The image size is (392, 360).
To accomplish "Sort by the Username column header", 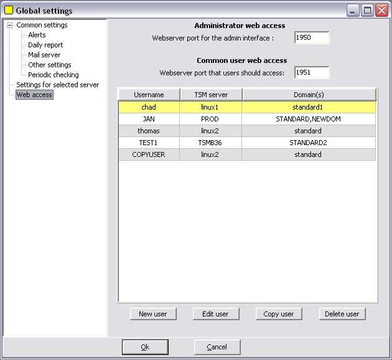I will coord(149,95).
